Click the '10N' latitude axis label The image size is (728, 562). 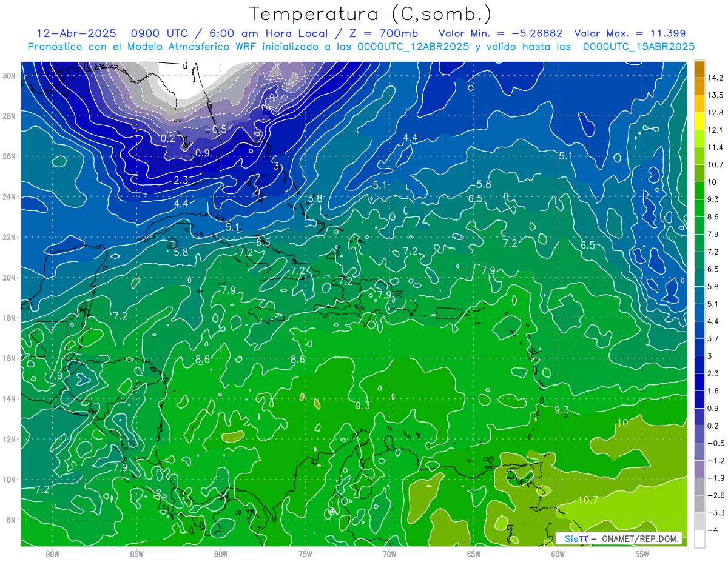tap(10, 479)
